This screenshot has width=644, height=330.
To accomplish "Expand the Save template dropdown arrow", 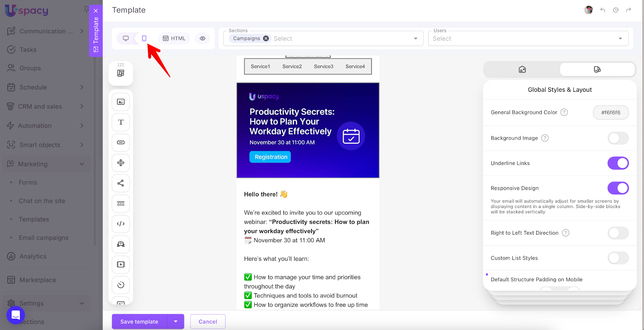I will [x=175, y=322].
